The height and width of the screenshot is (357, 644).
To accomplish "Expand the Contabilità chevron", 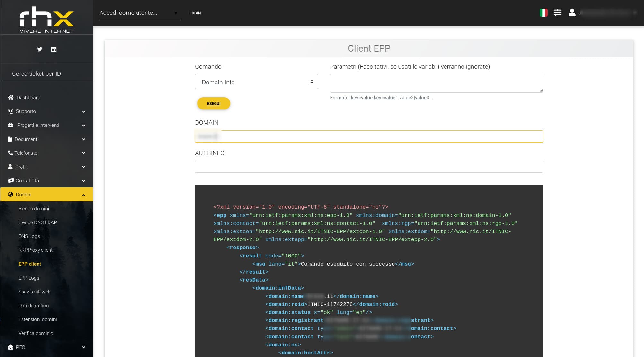I will (x=84, y=181).
